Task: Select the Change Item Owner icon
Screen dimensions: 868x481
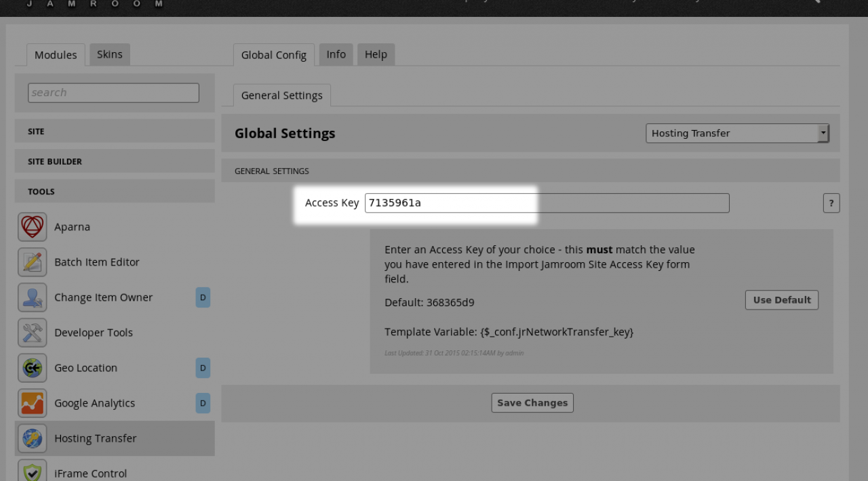Action: [33, 297]
